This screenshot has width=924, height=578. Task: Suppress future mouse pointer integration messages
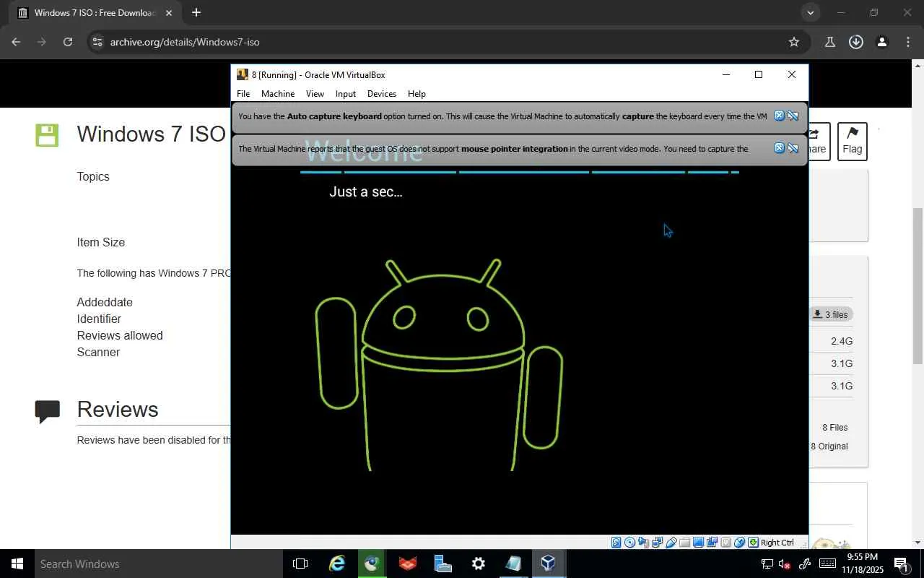coord(793,148)
